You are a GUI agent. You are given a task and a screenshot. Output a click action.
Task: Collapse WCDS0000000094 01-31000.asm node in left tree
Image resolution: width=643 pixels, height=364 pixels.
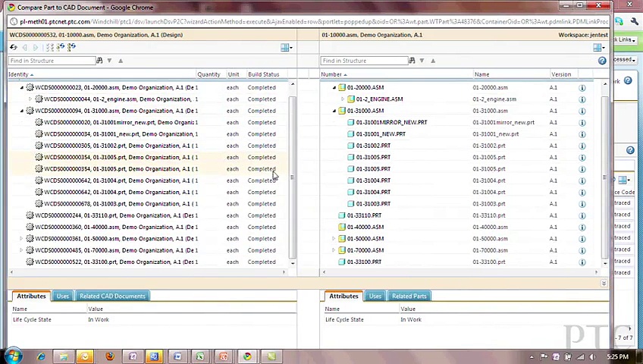pyautogui.click(x=22, y=111)
